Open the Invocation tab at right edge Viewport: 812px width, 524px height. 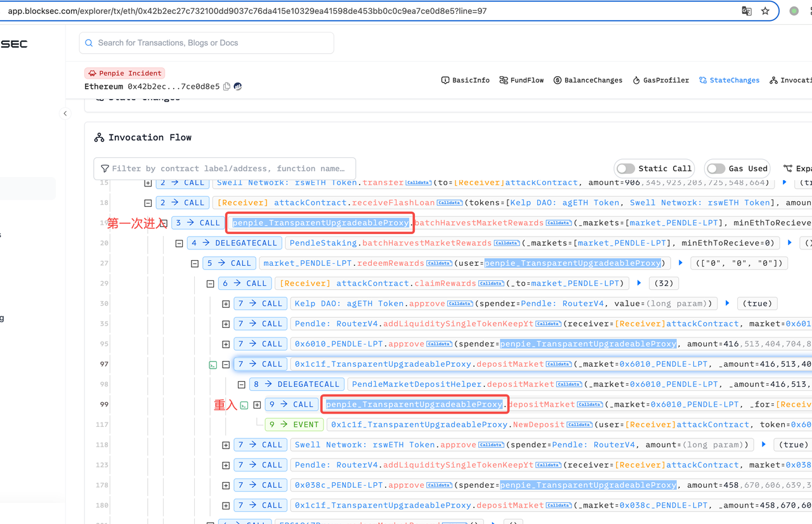tap(790, 81)
